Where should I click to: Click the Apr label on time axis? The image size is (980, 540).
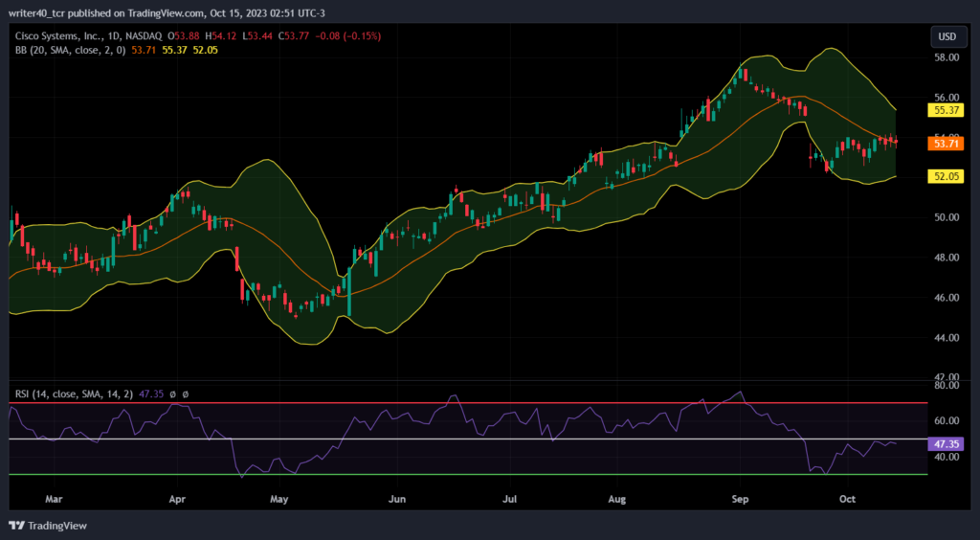pyautogui.click(x=178, y=500)
